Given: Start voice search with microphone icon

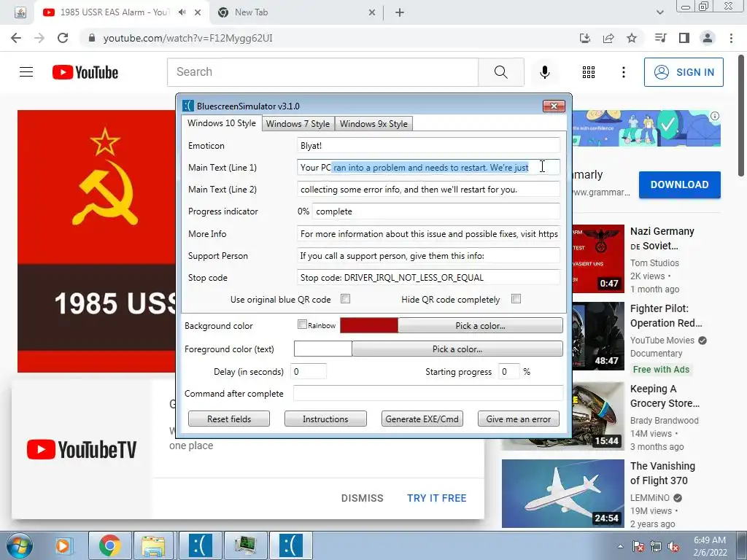Looking at the screenshot, I should 545,72.
